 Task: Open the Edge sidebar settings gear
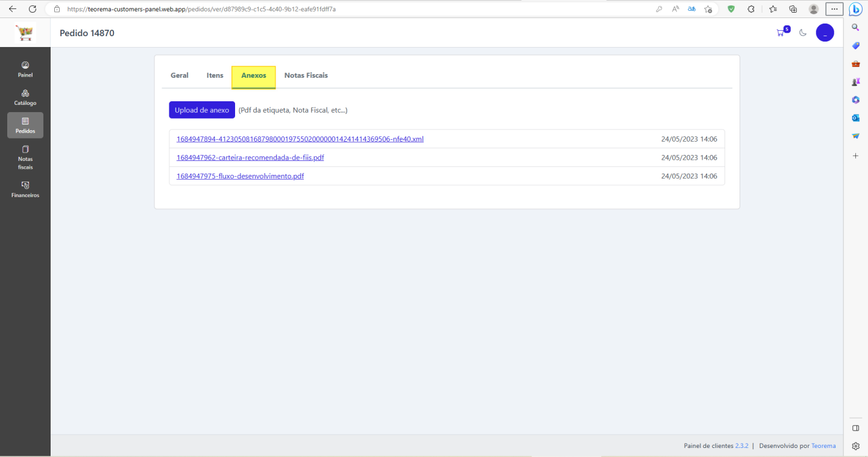pos(855,446)
